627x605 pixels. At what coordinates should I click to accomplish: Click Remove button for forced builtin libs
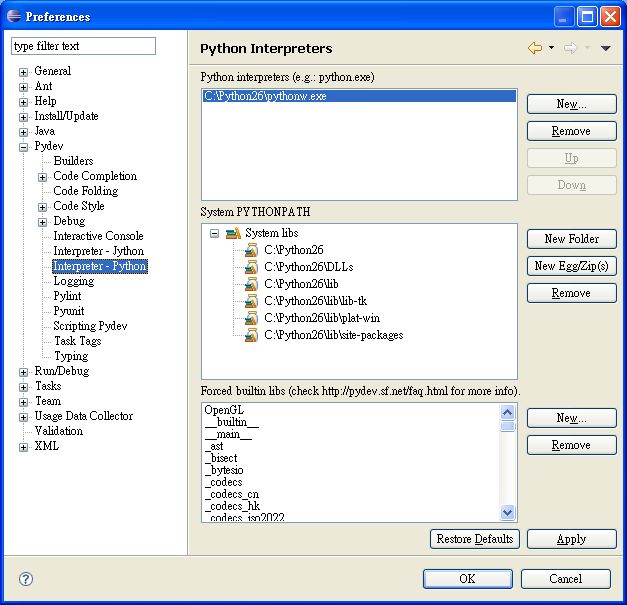571,445
